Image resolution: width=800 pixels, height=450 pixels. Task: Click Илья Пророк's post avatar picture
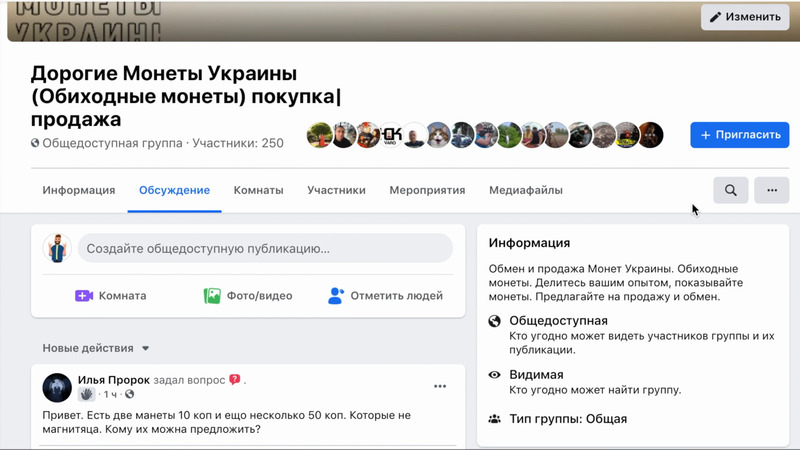tap(58, 387)
